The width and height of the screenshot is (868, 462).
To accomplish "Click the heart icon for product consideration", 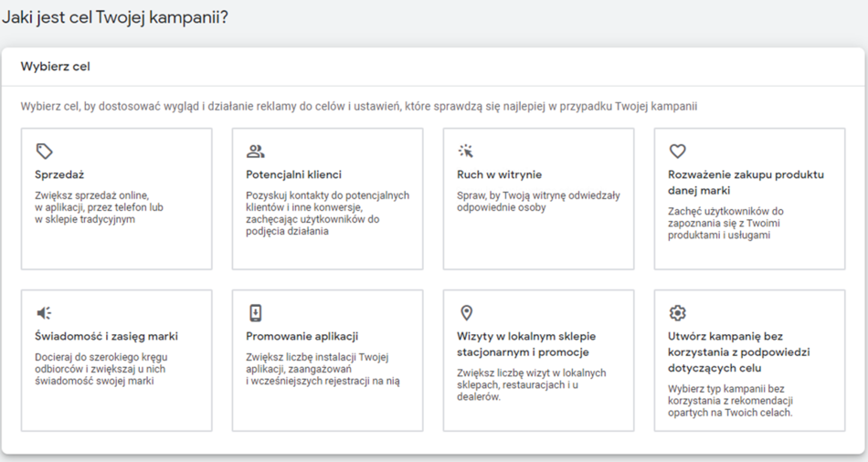I will coord(677,151).
